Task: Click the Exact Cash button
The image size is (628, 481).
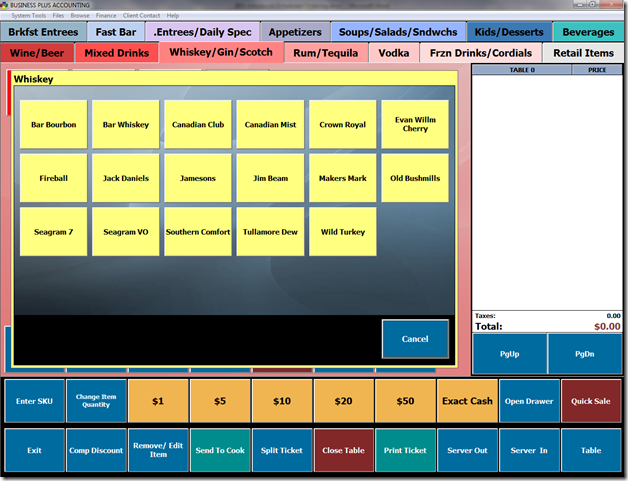Action: click(x=467, y=401)
